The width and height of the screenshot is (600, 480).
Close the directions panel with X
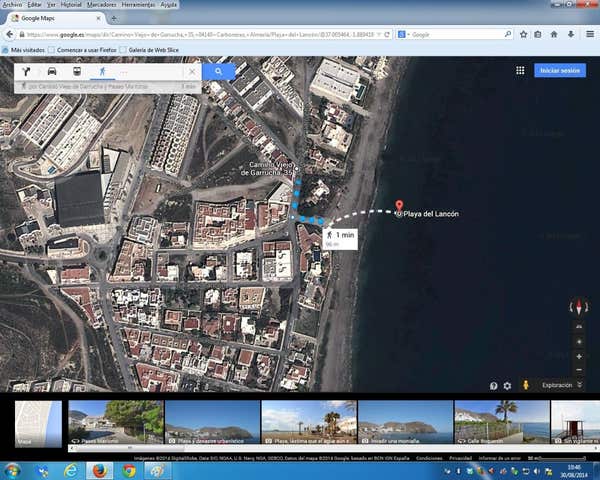[192, 72]
